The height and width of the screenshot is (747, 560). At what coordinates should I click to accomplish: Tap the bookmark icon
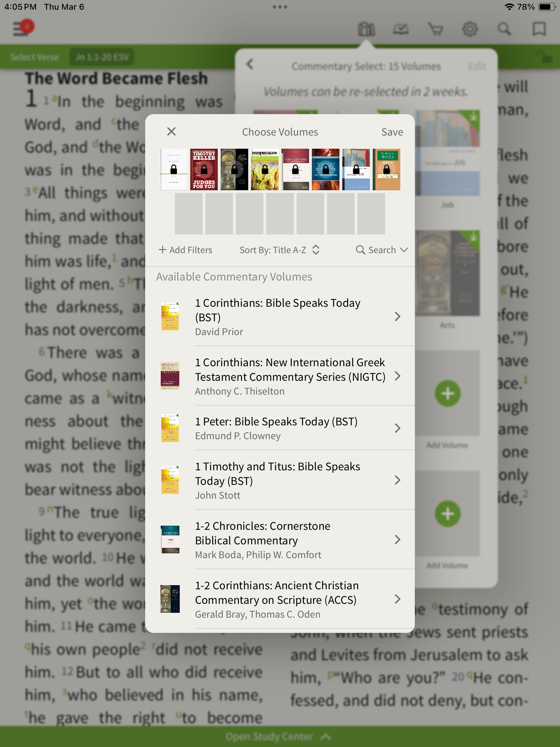[539, 29]
